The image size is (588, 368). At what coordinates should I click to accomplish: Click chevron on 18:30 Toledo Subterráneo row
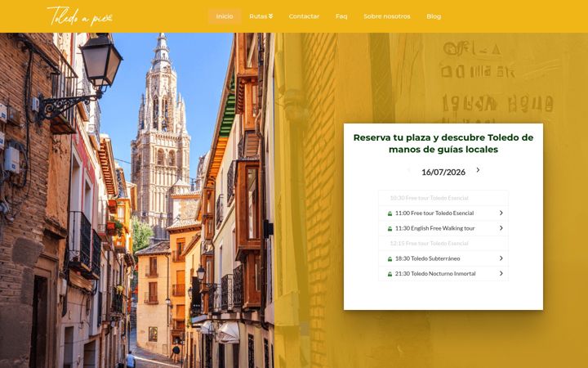point(501,258)
